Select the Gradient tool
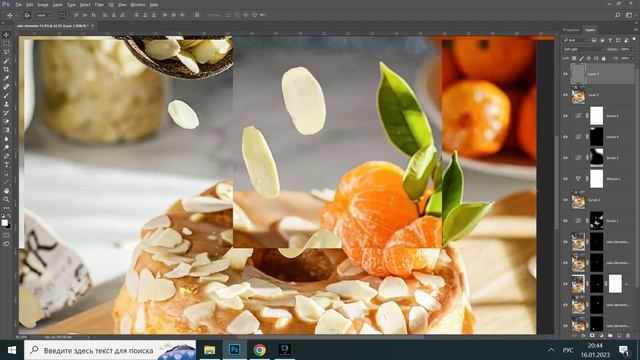 6,130
